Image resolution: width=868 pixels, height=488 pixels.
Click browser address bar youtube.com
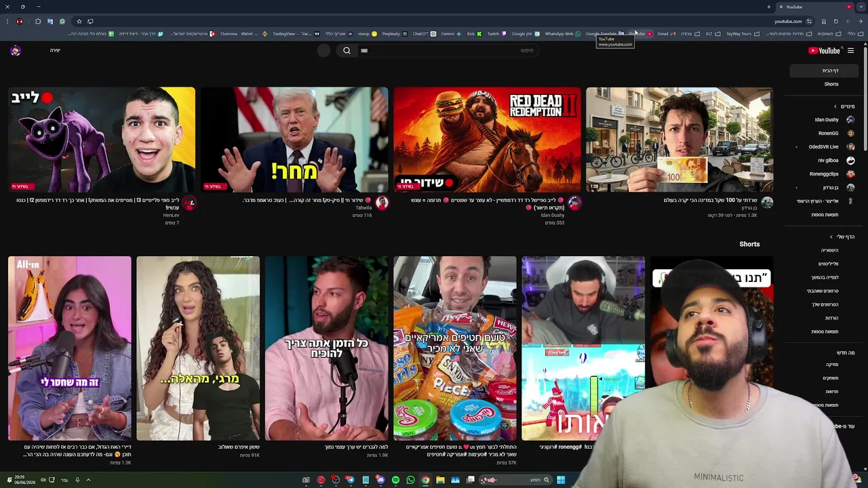(x=788, y=21)
